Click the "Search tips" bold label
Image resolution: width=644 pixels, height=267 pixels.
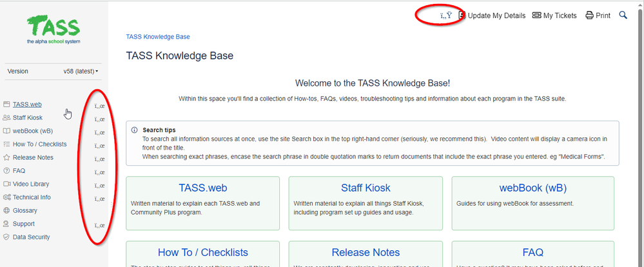click(159, 130)
